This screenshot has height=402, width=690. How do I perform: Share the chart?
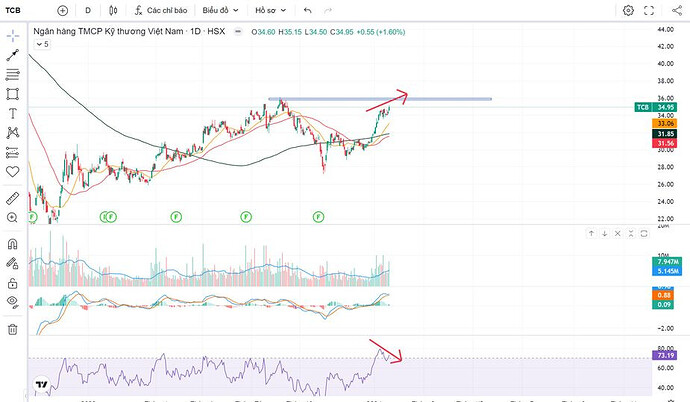point(677,10)
